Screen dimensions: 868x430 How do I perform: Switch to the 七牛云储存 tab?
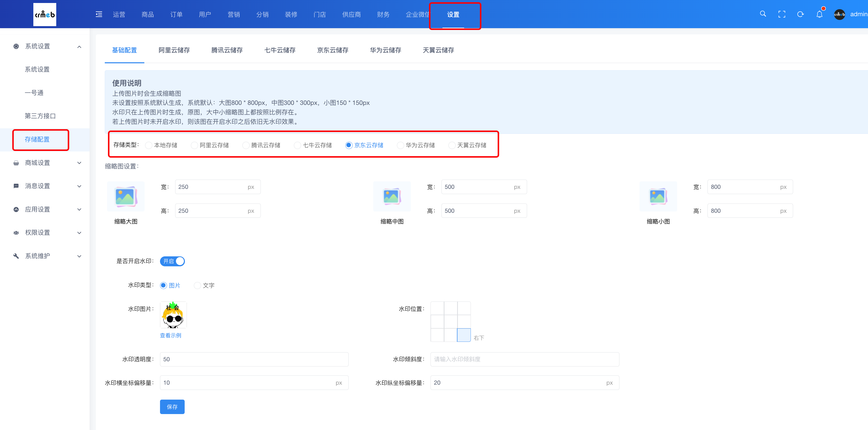(280, 50)
